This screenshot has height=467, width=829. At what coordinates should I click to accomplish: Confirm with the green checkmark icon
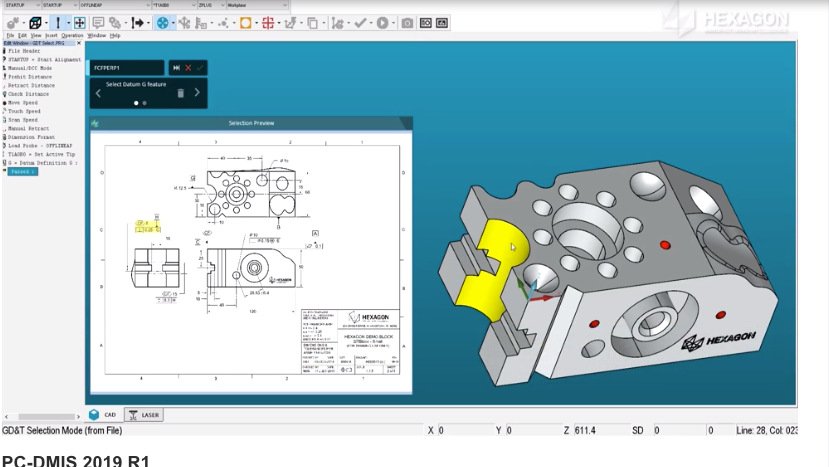pyautogui.click(x=200, y=68)
